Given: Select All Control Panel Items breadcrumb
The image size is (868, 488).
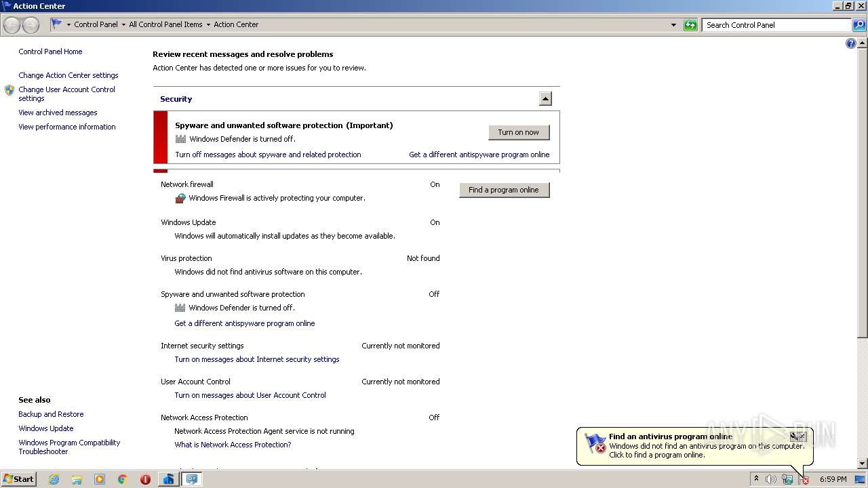Looking at the screenshot, I should 165,24.
